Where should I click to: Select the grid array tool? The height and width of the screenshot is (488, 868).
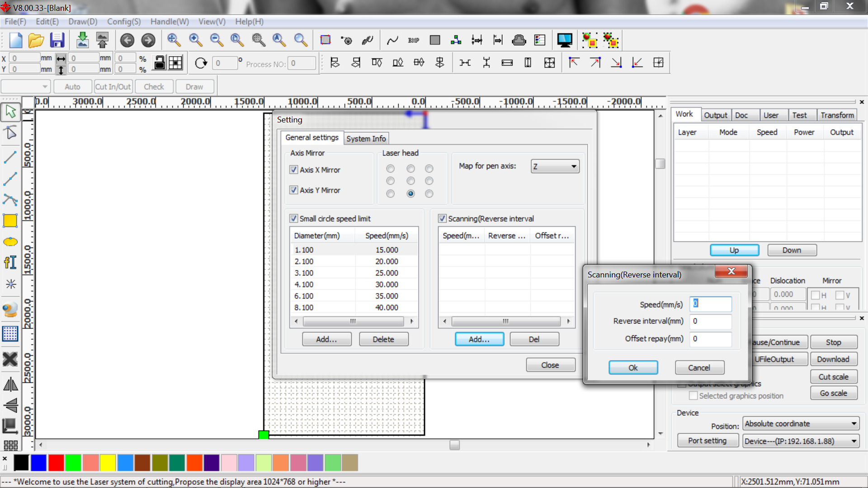pyautogui.click(x=10, y=333)
